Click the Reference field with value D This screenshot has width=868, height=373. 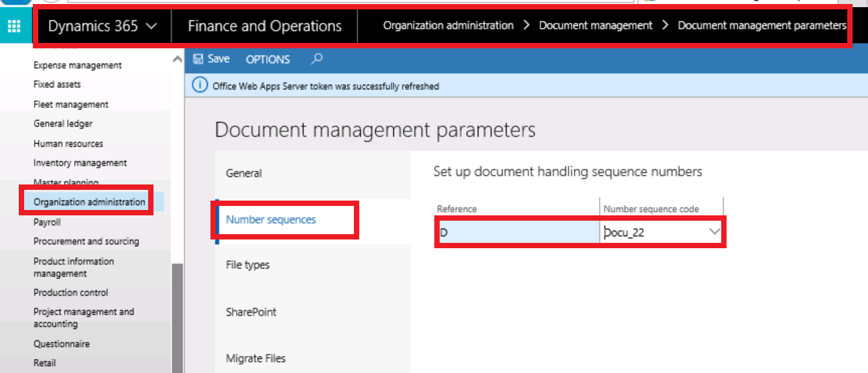click(516, 232)
